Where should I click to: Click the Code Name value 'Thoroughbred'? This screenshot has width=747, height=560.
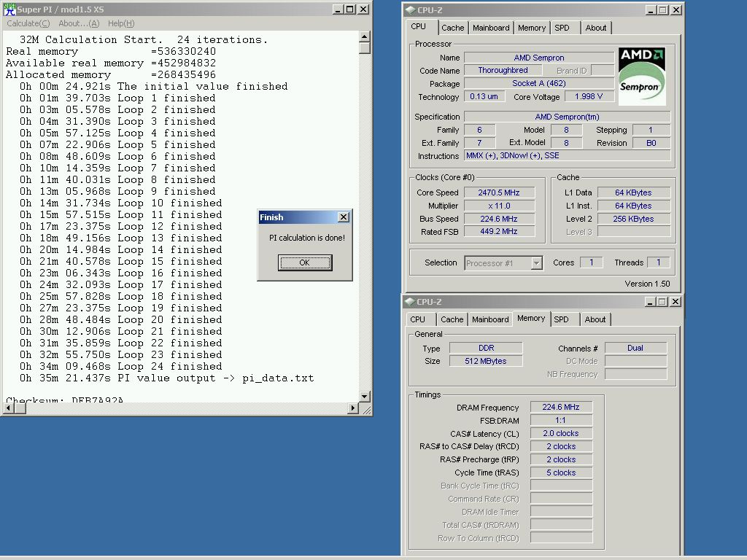point(503,71)
